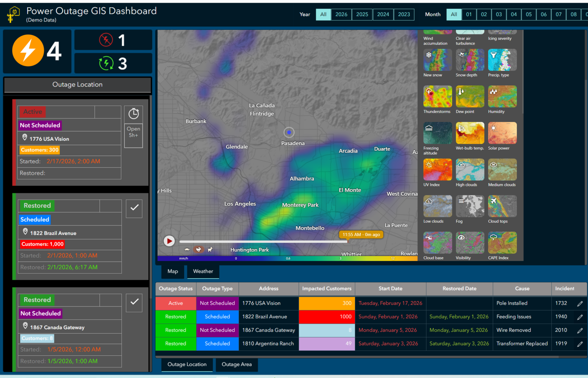Image resolution: width=588 pixels, height=378 pixels.
Task: Filter Year by 2024
Action: click(383, 15)
